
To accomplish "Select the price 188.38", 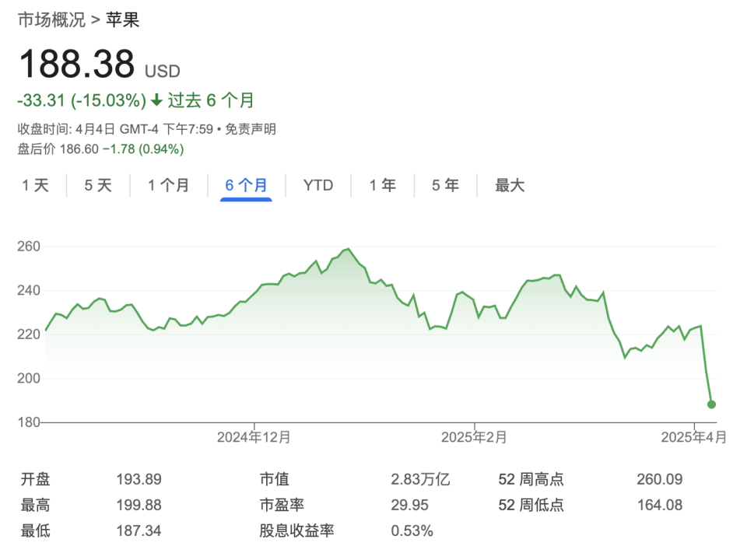I will (77, 64).
